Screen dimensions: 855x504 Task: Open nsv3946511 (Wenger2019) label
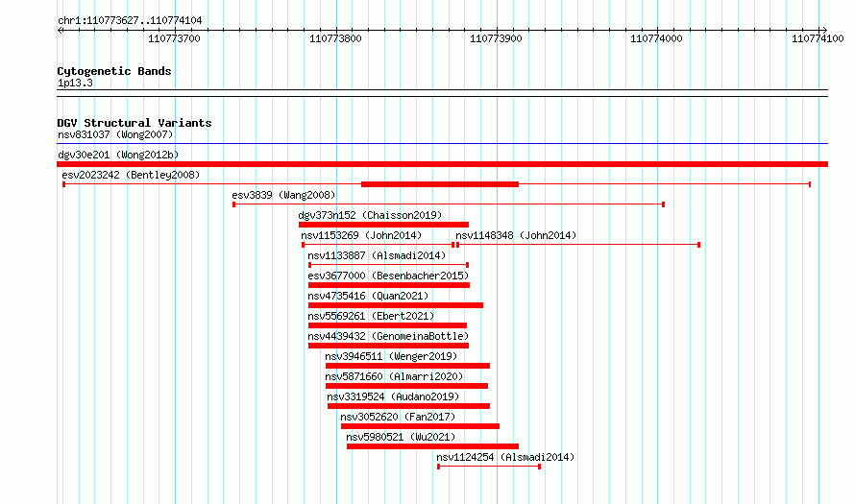click(x=391, y=356)
